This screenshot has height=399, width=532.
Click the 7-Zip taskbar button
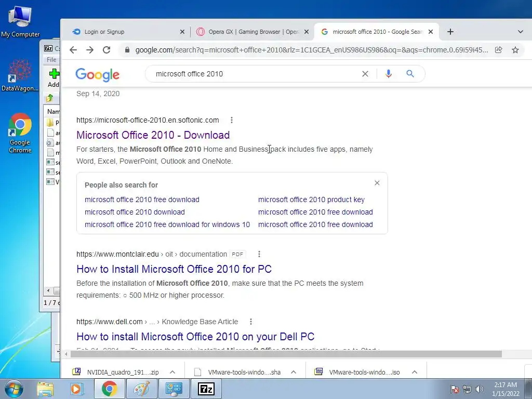click(x=207, y=389)
